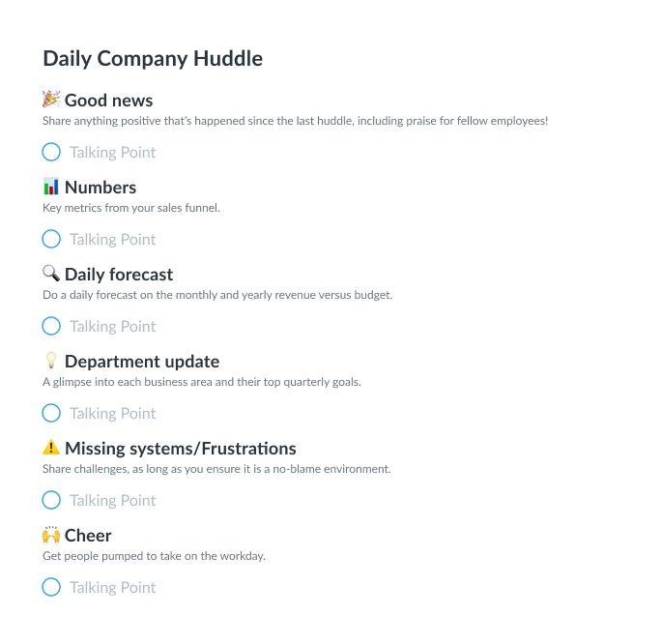The height and width of the screenshot is (644, 661).
Task: Check the talking point circle under Numbers
Action: click(51, 239)
